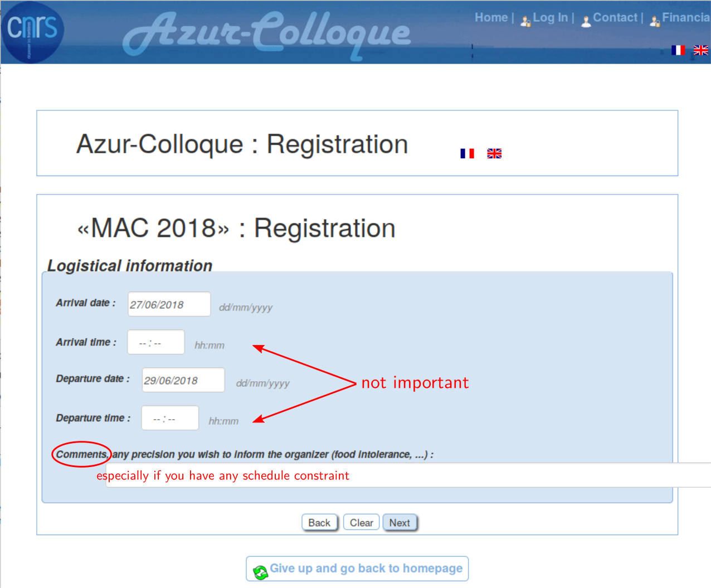The height and width of the screenshot is (588, 711).
Task: Open the Home menu item
Action: (491, 18)
